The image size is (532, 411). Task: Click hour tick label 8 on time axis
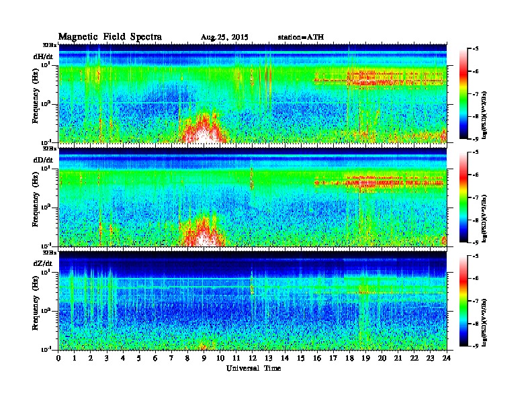pyautogui.click(x=187, y=358)
